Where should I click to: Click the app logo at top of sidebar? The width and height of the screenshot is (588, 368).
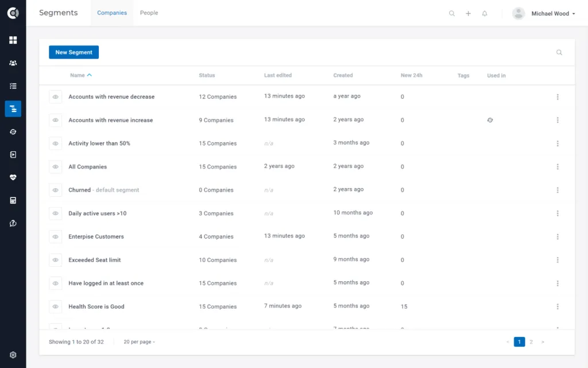coord(13,13)
